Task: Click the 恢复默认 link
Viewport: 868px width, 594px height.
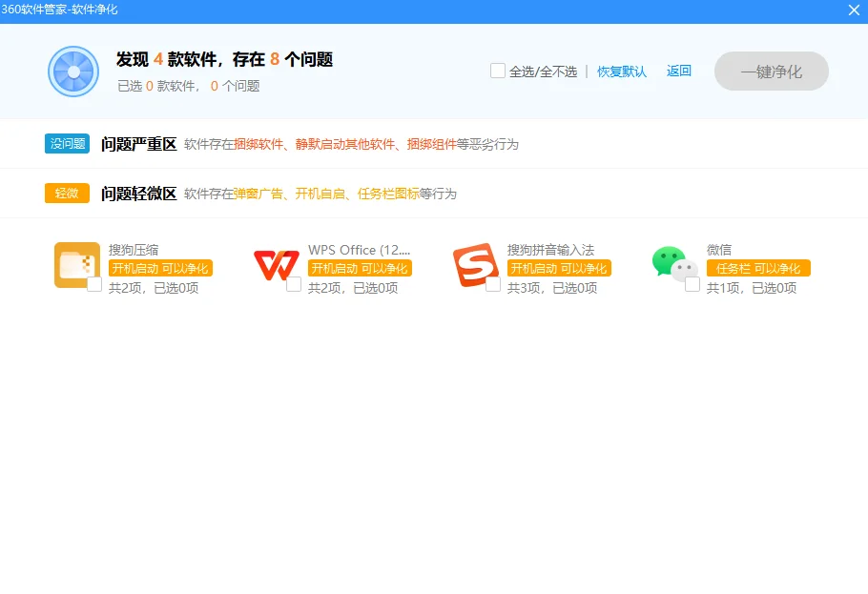Action: (622, 71)
